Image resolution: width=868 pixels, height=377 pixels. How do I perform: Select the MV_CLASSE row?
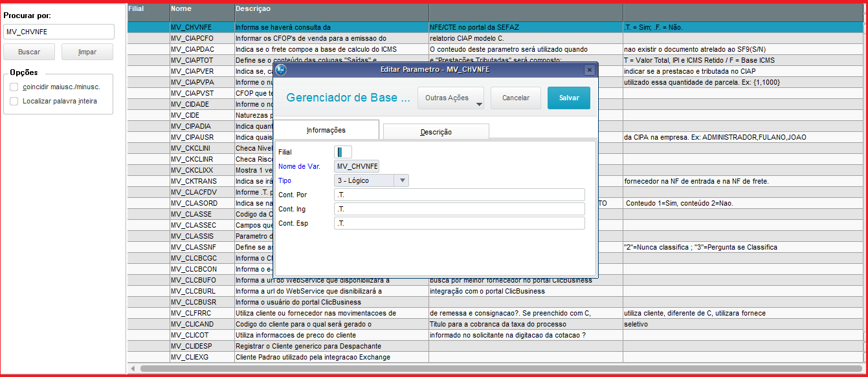pos(495,214)
